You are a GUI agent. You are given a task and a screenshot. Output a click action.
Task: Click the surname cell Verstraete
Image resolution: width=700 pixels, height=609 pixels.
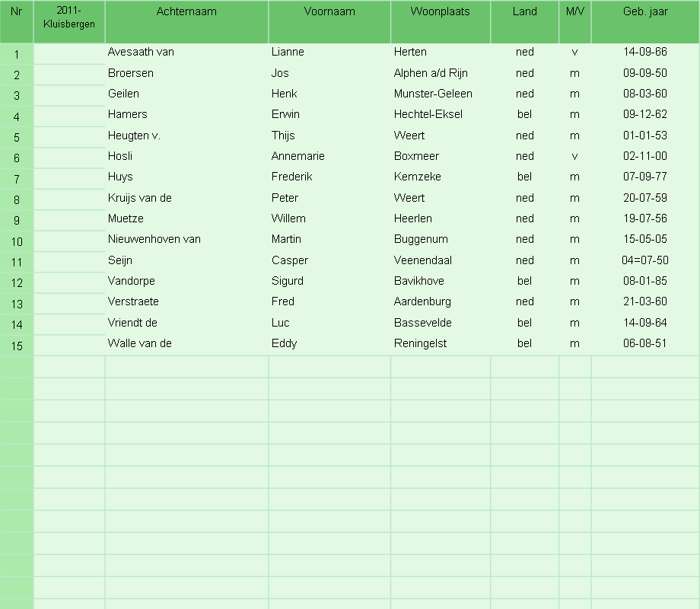point(186,301)
